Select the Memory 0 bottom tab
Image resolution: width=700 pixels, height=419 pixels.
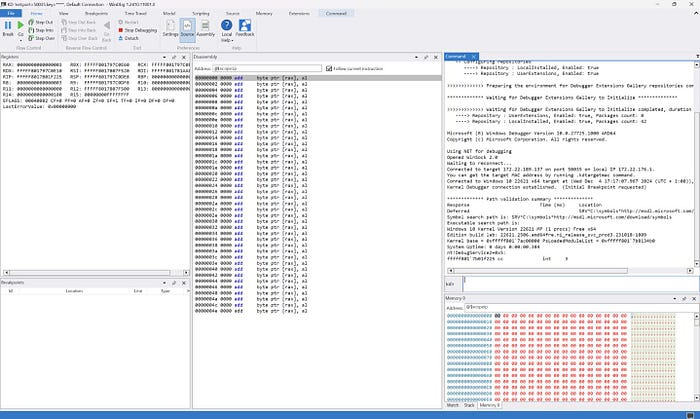click(489, 405)
